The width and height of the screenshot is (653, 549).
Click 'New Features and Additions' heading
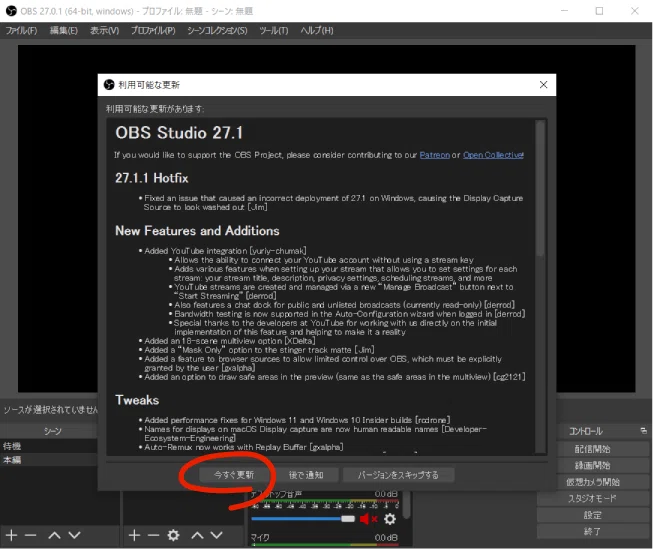point(197,231)
